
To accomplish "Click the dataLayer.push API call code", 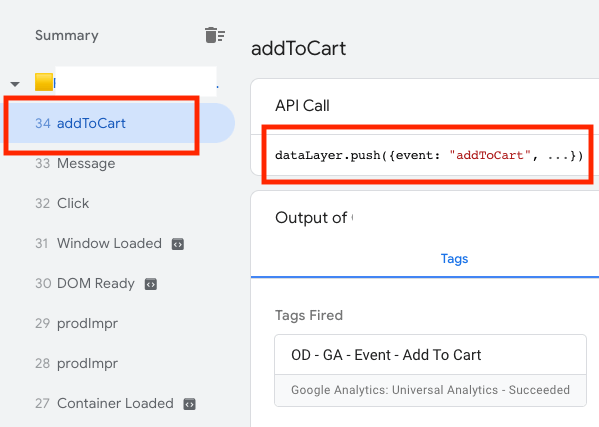I will click(x=429, y=155).
